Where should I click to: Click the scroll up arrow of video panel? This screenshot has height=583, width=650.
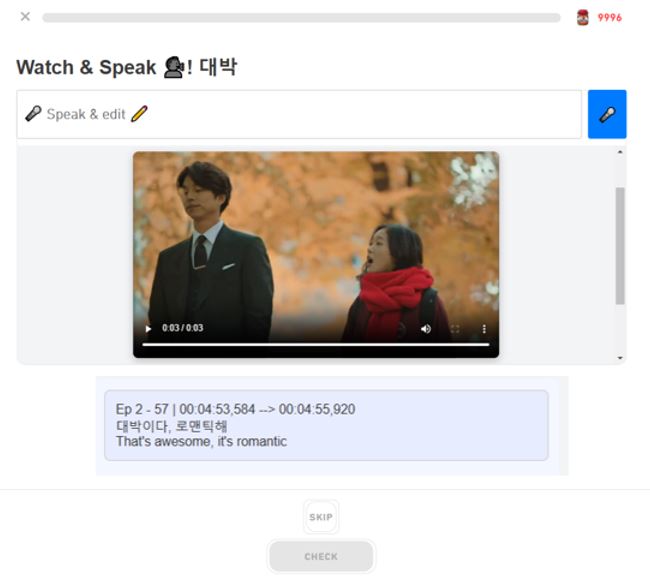[620, 153]
